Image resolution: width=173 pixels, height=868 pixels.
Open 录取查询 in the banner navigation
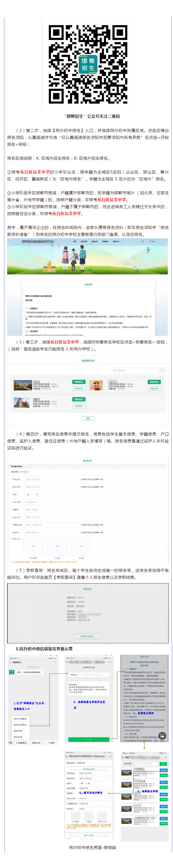click(x=106, y=241)
